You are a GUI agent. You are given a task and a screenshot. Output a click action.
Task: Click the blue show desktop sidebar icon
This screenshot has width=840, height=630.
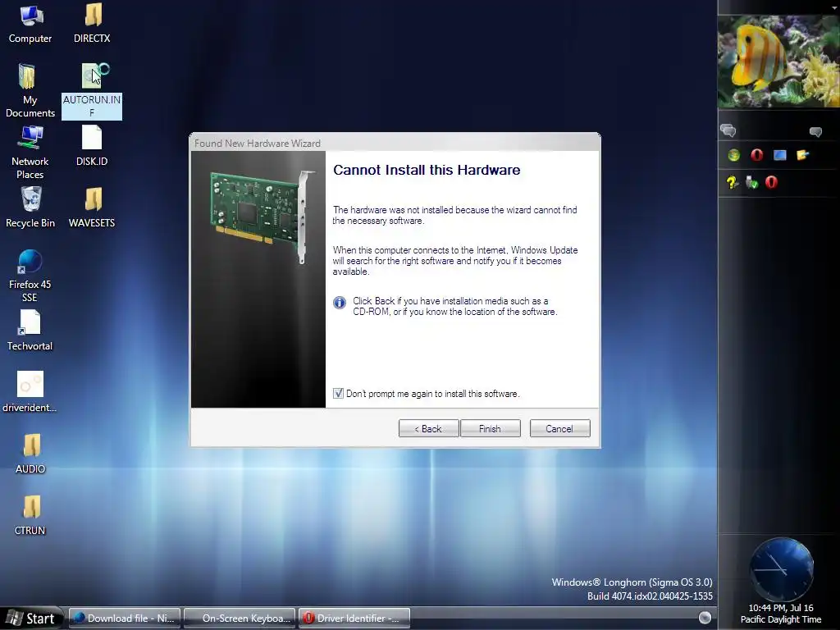point(779,155)
